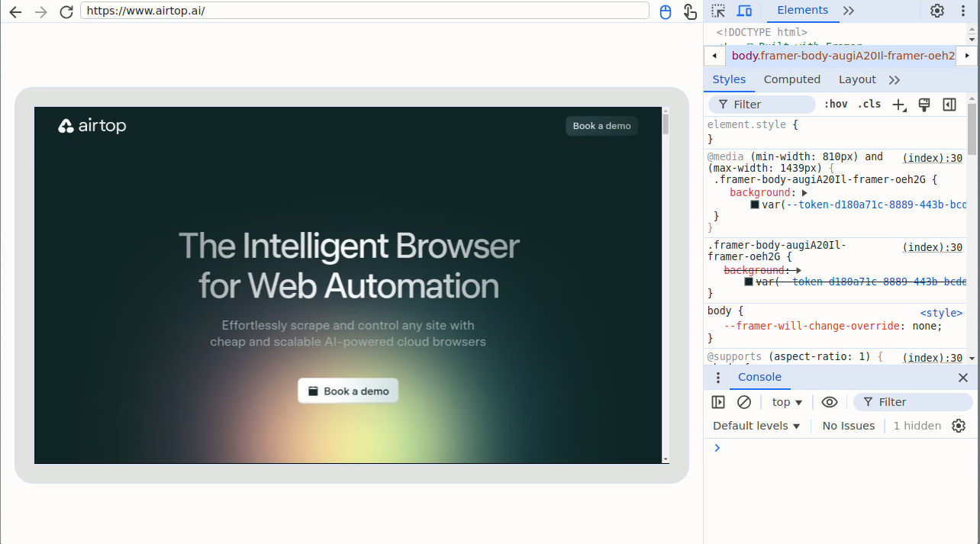Viewport: 980px width, 544px height.
Task: Switch to the Layout tab
Action: pyautogui.click(x=857, y=79)
